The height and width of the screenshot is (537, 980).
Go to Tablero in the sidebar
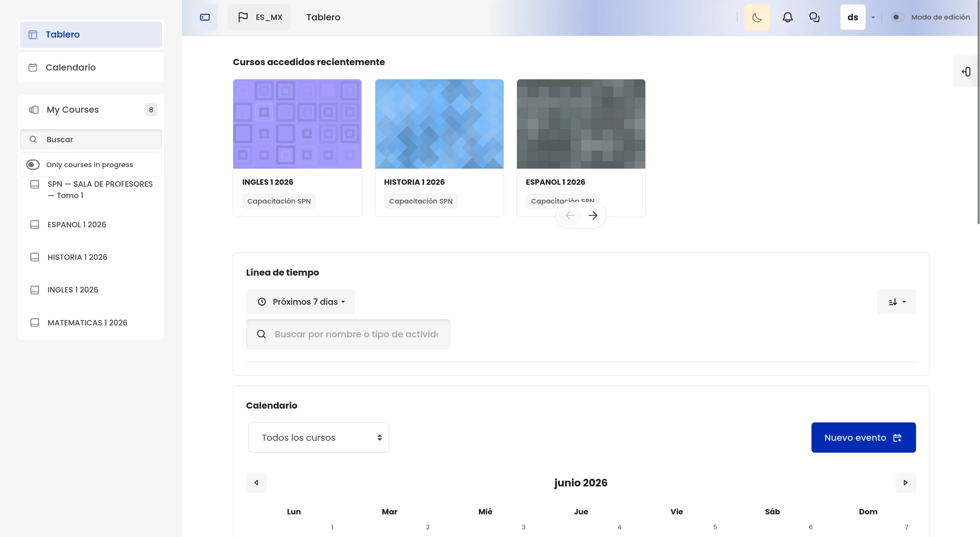(91, 34)
